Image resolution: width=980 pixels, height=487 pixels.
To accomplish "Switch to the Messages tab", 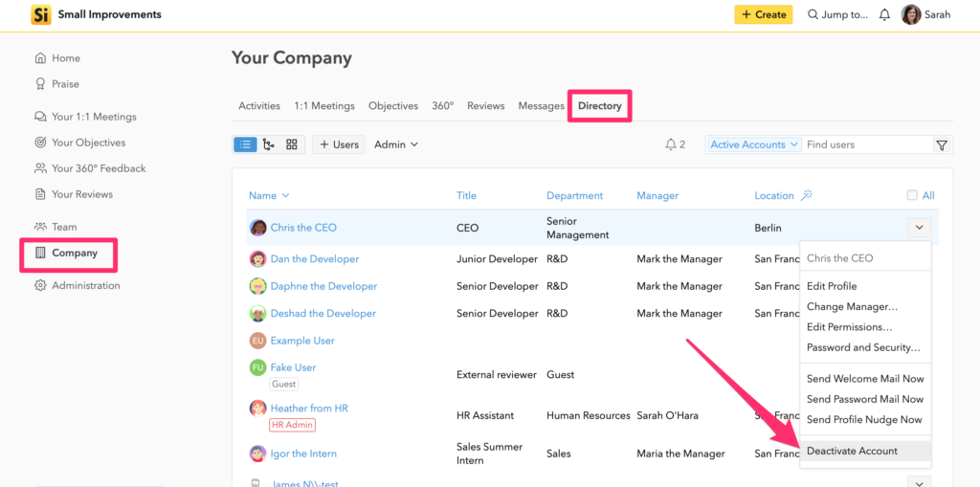I will point(542,105).
